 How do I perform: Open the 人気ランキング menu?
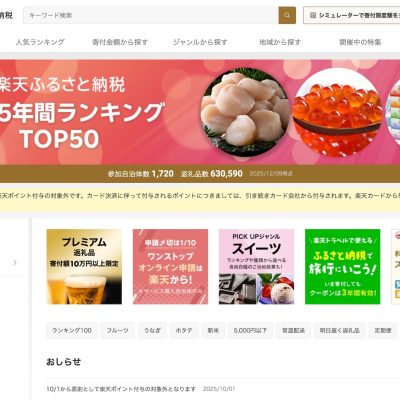pos(40,42)
